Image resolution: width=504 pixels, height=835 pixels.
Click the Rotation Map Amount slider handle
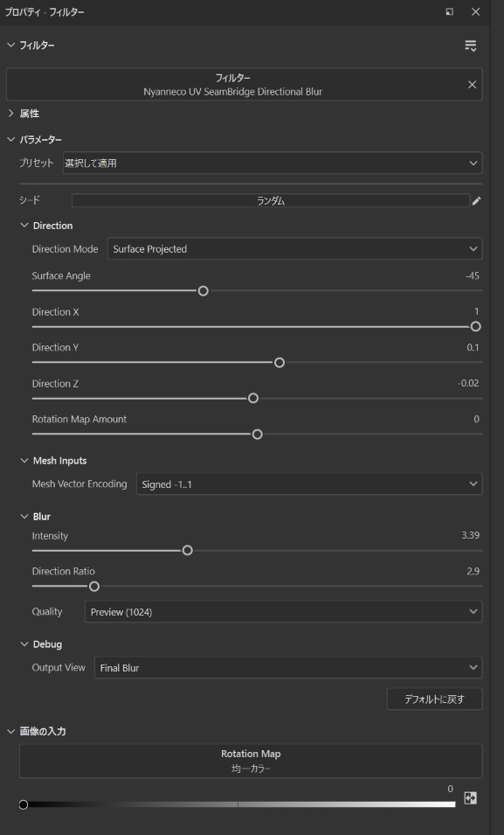point(257,435)
